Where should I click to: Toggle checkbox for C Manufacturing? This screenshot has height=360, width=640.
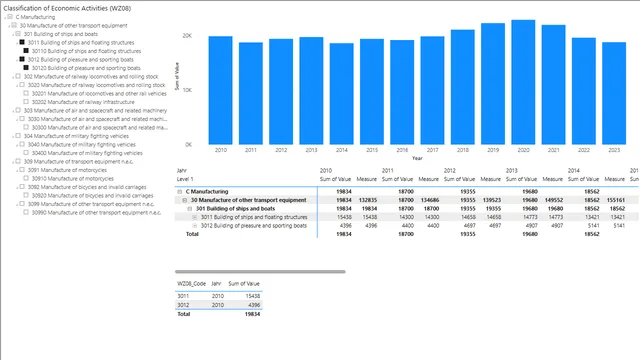[10, 17]
